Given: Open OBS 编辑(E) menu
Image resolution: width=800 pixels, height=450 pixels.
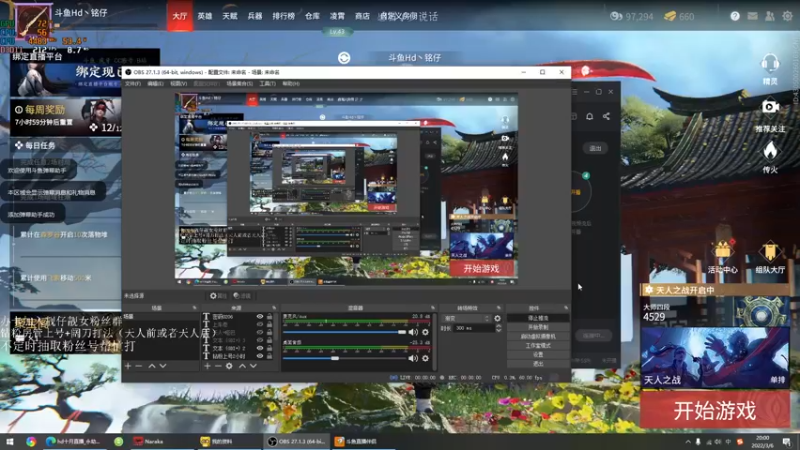Looking at the screenshot, I should point(155,83).
